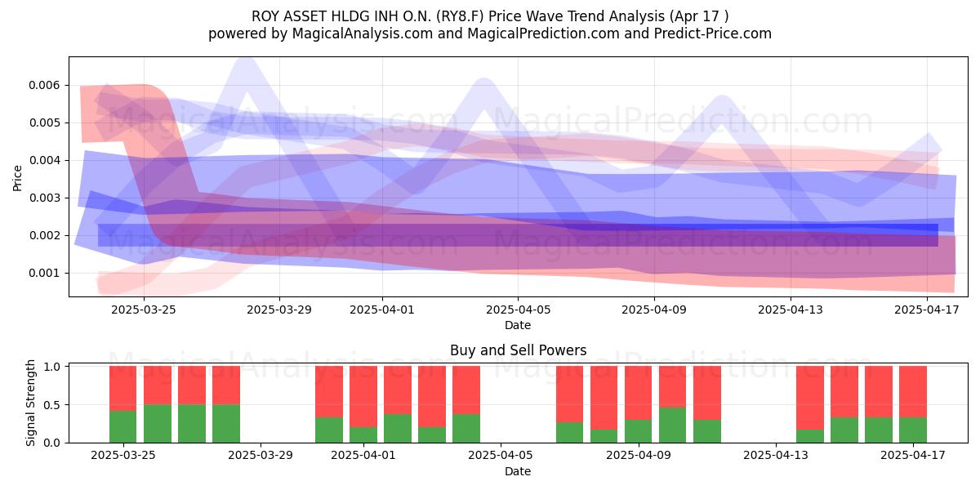Click 2025-04-09 tick under the Buy and Sell chart
This screenshot has height=490, width=980.
tap(639, 456)
